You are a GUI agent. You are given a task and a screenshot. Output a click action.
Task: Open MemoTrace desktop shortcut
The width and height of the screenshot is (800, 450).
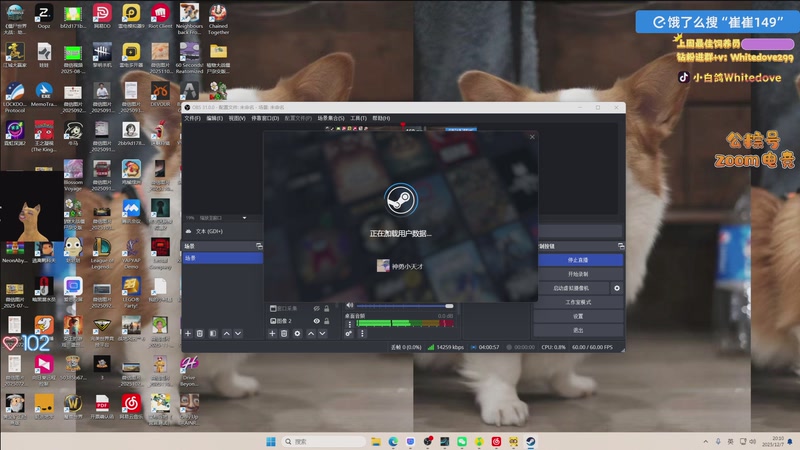tap(44, 95)
